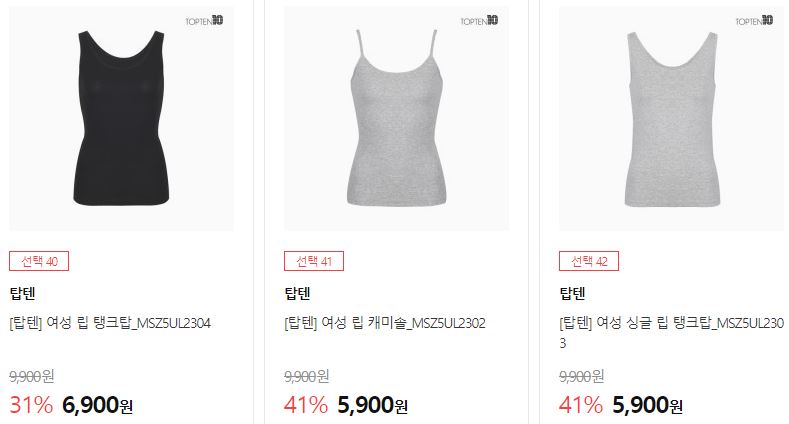This screenshot has width=789, height=424.
Task: Select the 선택 40 badge
Action: [x=39, y=261]
